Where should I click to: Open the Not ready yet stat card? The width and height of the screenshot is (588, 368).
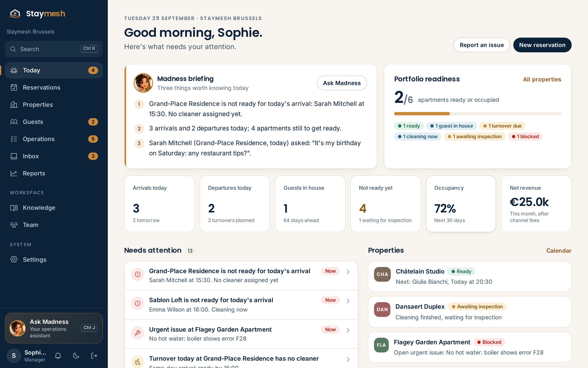386,204
